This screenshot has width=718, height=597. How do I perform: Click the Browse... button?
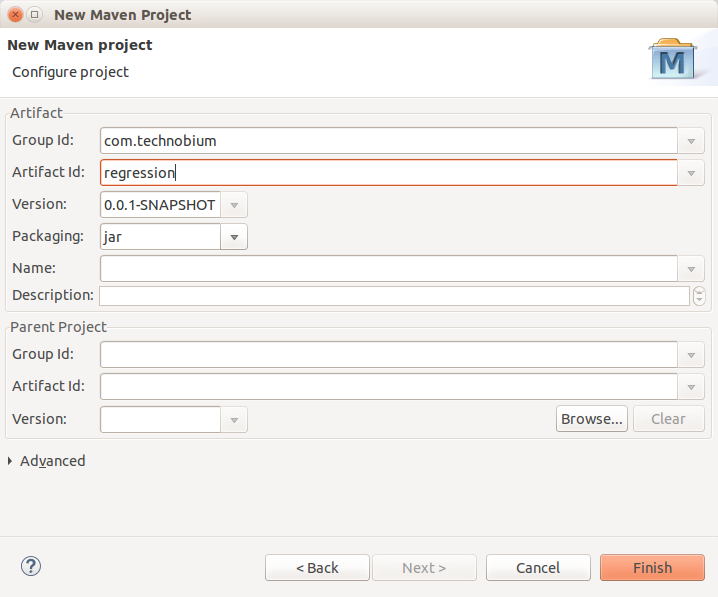tap(592, 418)
